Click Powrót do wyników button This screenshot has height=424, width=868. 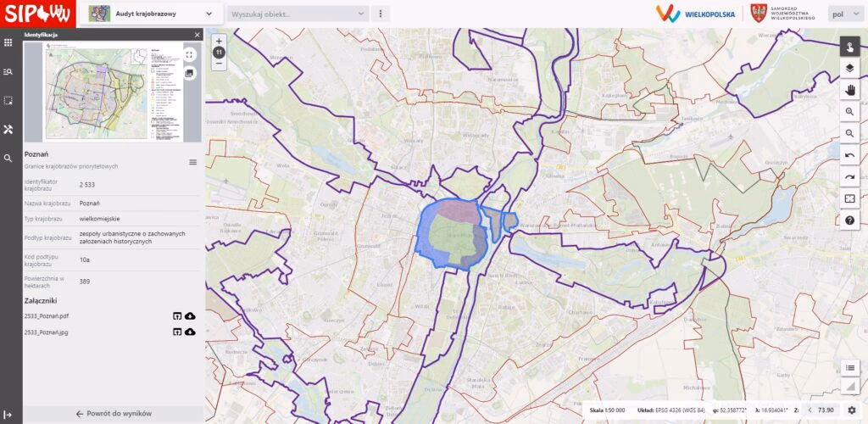click(113, 414)
